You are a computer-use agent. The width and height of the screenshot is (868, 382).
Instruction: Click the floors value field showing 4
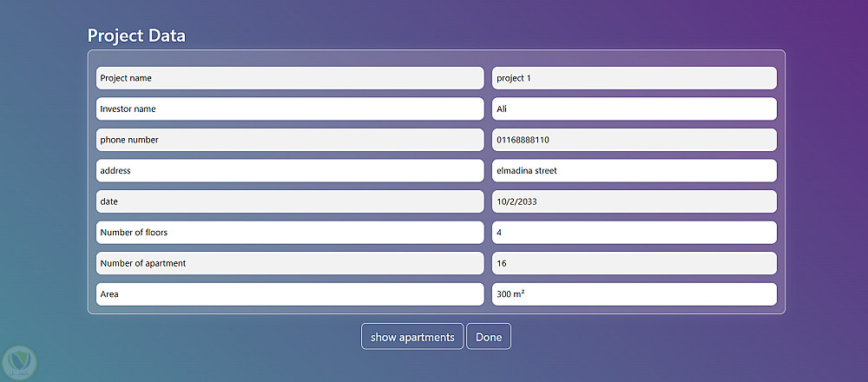point(634,233)
